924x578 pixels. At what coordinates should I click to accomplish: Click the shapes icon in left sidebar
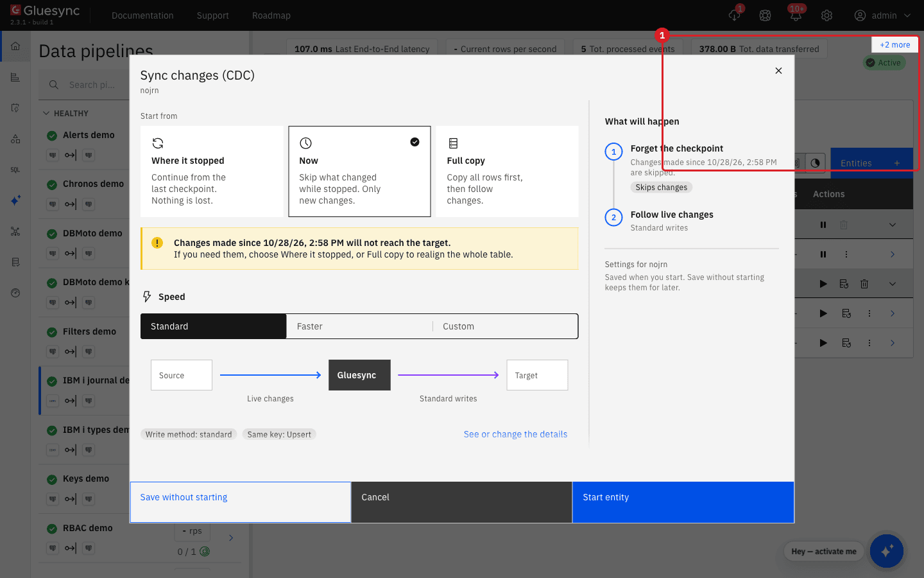tap(15, 139)
